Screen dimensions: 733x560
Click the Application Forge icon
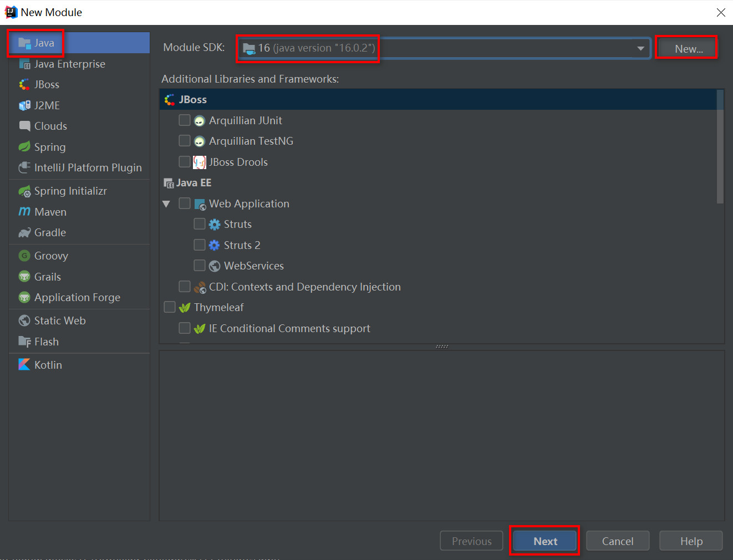pyautogui.click(x=24, y=298)
